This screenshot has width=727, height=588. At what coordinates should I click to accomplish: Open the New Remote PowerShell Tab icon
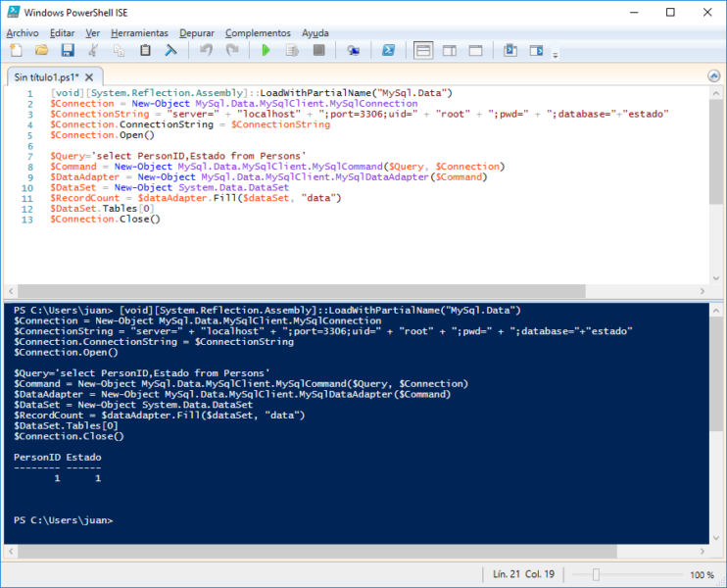(353, 50)
